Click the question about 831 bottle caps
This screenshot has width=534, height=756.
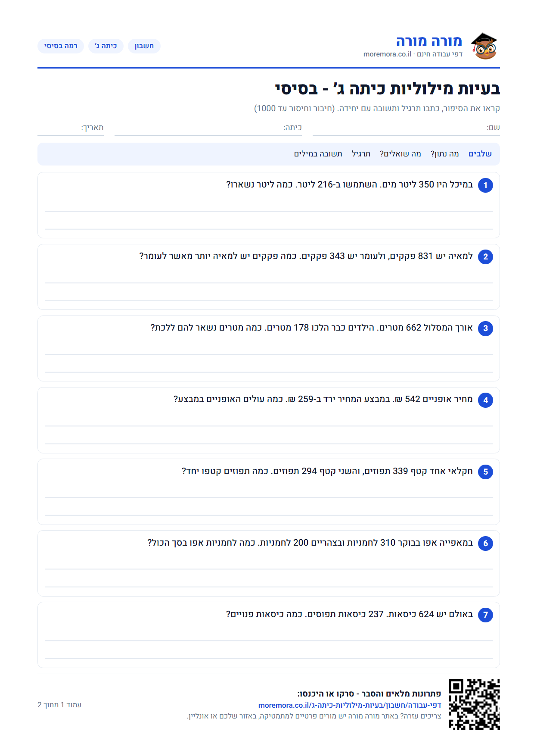(x=306, y=256)
